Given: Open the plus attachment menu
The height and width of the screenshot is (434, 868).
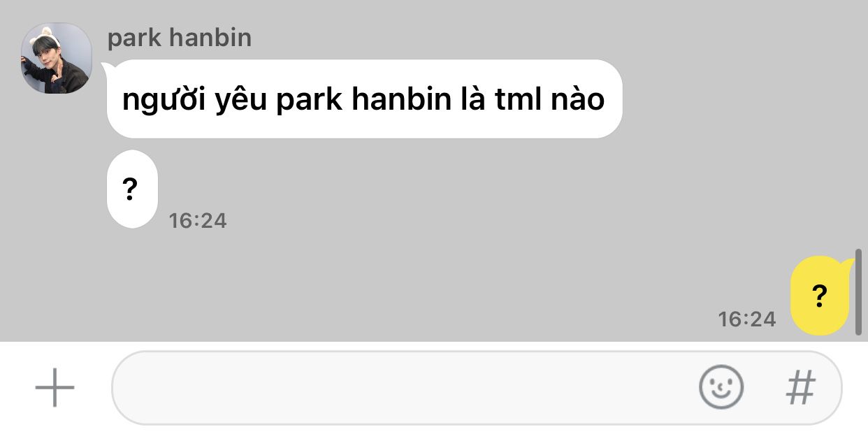Looking at the screenshot, I should [x=55, y=387].
